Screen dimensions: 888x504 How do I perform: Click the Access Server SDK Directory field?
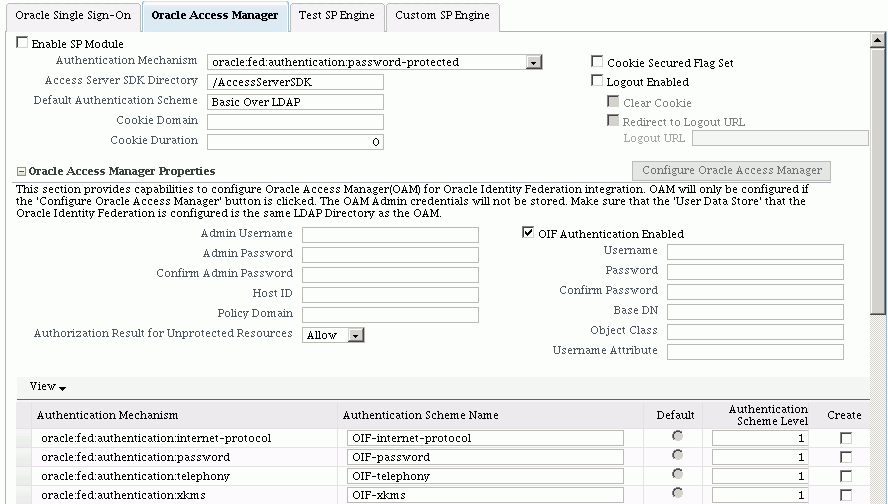pos(295,82)
